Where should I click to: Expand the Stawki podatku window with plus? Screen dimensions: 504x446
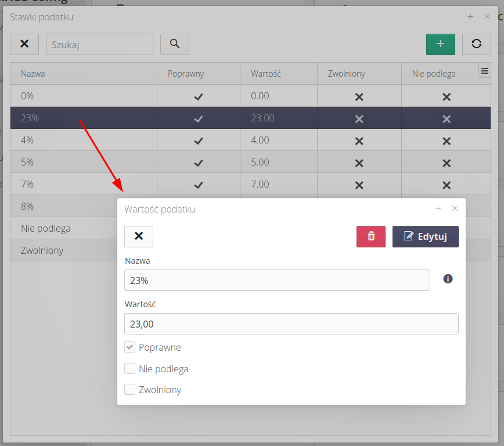pos(470,17)
